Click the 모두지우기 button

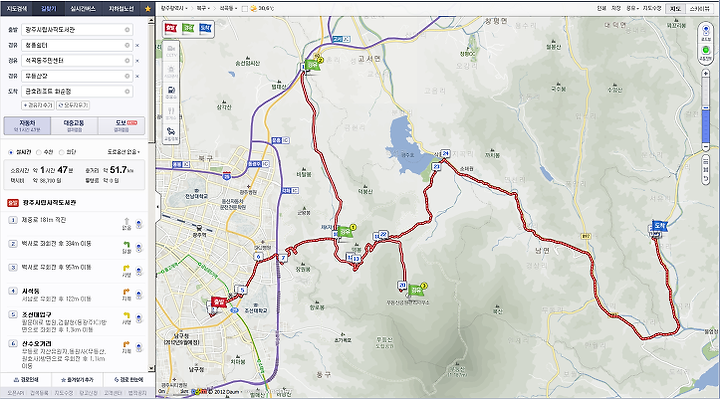[73, 105]
